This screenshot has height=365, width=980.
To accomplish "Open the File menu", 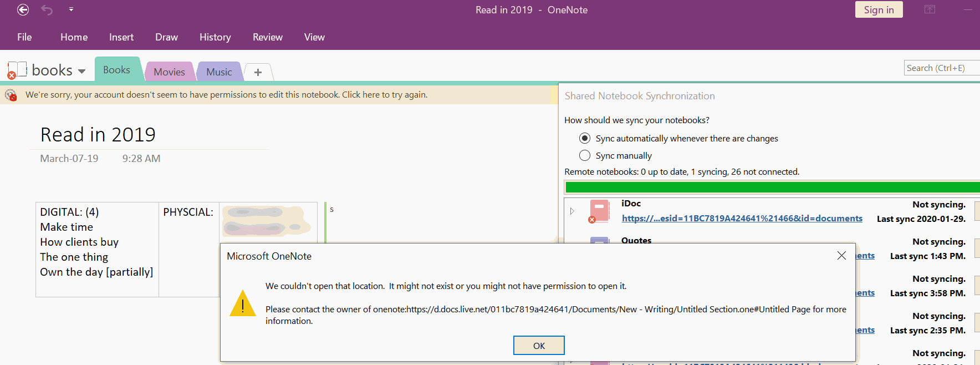I will tap(24, 37).
